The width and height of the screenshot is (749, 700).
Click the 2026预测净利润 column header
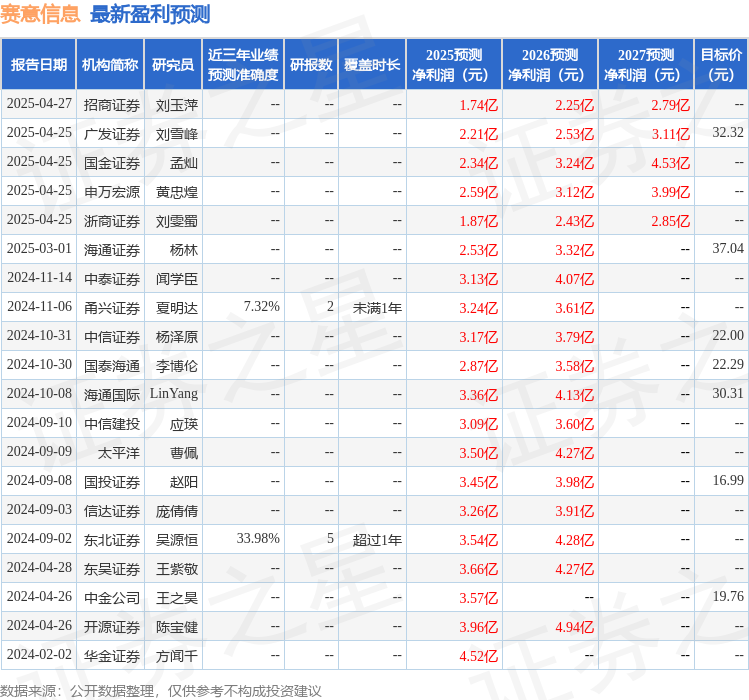(550, 65)
